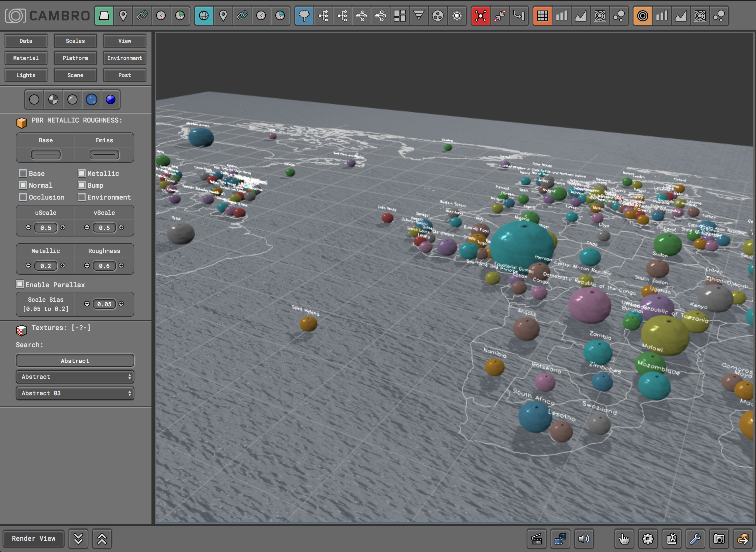
Task: Click the red checkered Textures cube icon
Action: (x=22, y=330)
